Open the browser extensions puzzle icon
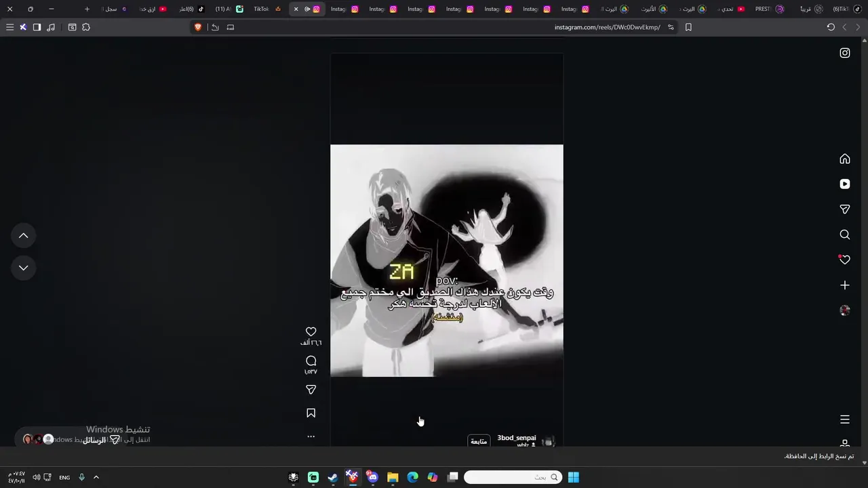Image resolution: width=868 pixels, height=488 pixels. click(x=86, y=27)
